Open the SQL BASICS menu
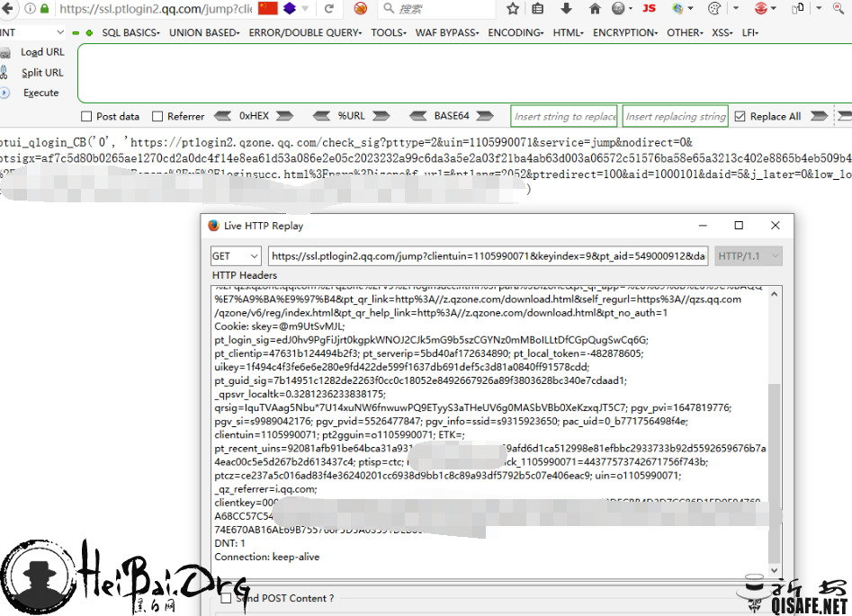 (x=131, y=32)
